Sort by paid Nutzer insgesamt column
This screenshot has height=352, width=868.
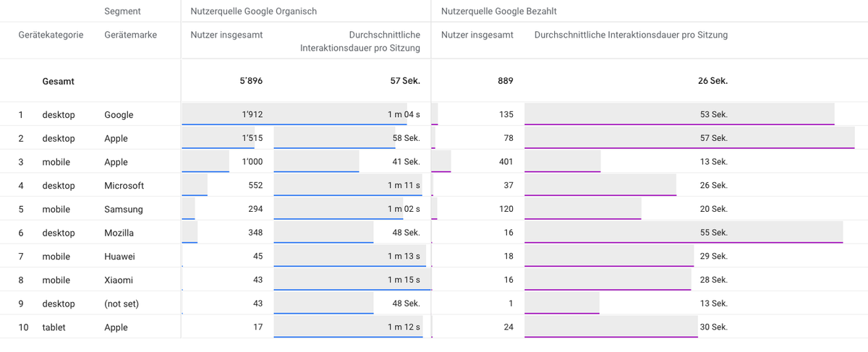[x=477, y=35]
